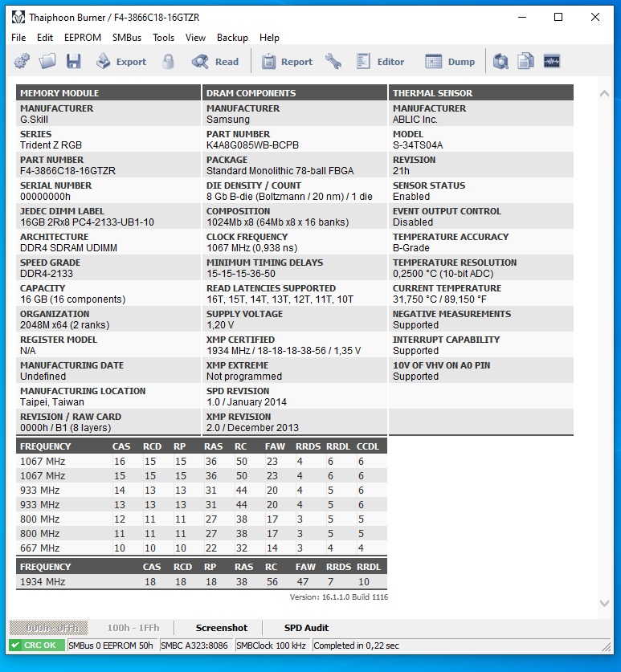The image size is (621, 672).
Task: Click the Export toolbar button
Action: coord(121,62)
